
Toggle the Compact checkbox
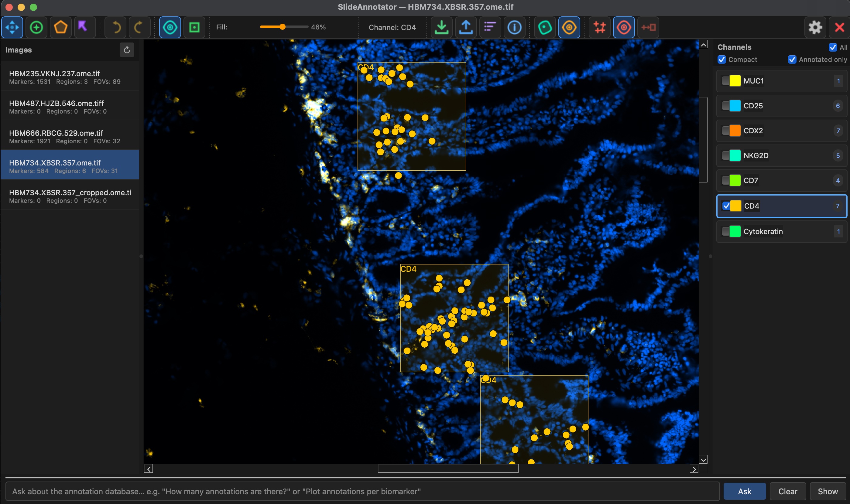coord(721,60)
